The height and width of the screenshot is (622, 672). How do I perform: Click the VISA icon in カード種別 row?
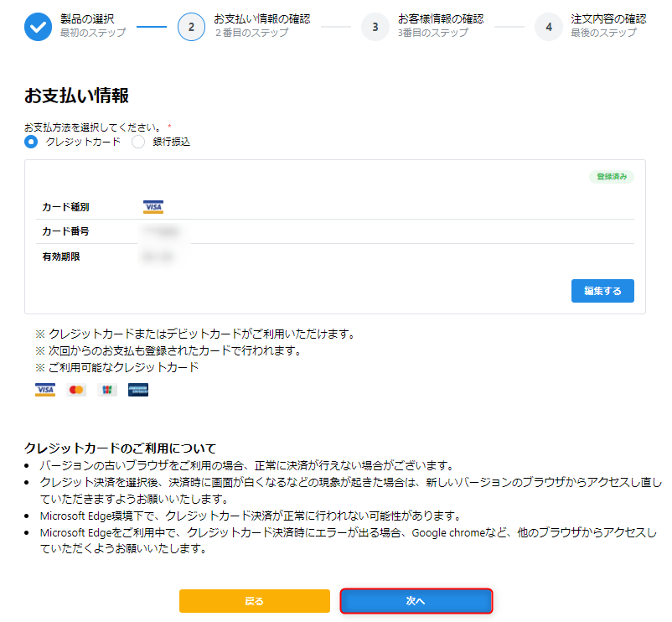(x=155, y=206)
